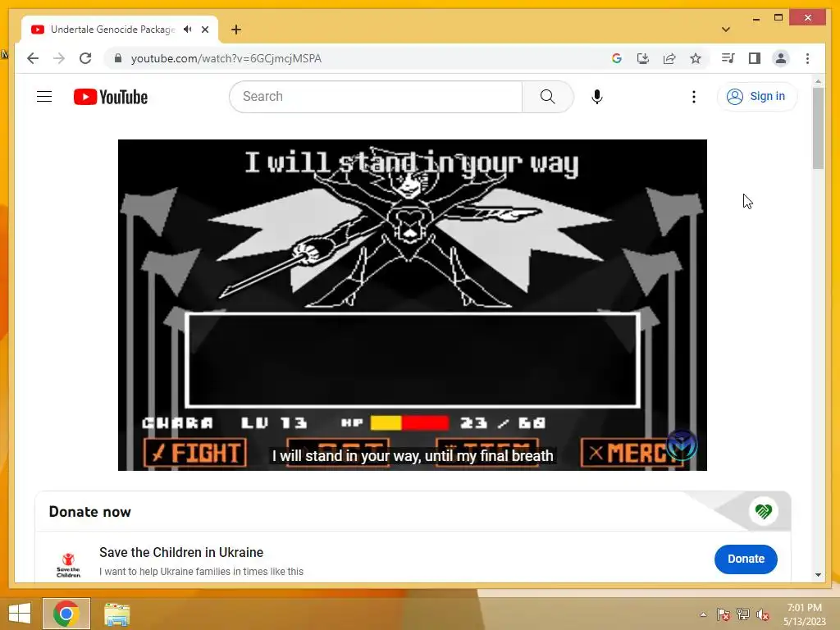Click the channel watermark on the video
The height and width of the screenshot is (630, 840).
coord(682,445)
